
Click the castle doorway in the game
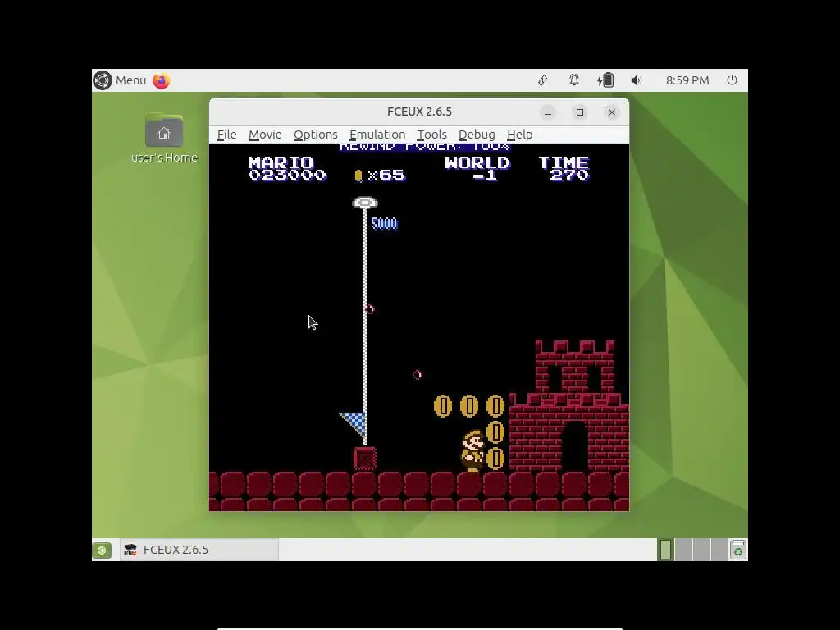(x=574, y=446)
